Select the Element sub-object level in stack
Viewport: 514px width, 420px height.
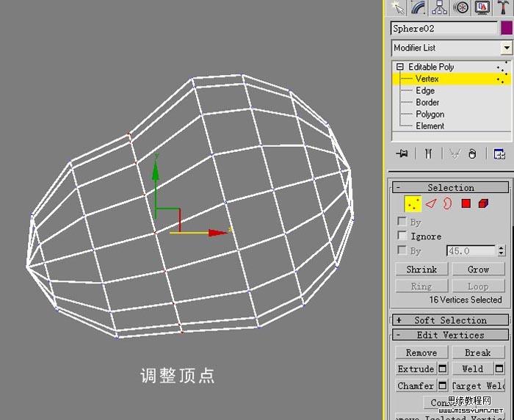[x=430, y=126]
